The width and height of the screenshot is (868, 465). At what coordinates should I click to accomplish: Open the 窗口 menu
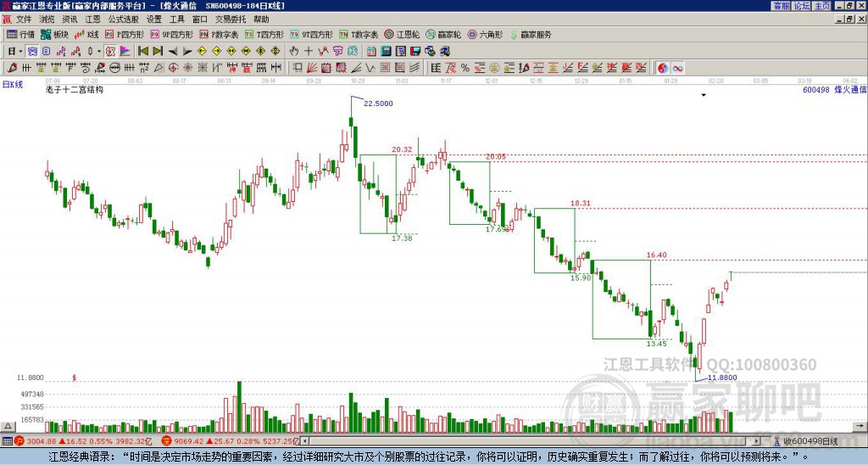(x=200, y=19)
